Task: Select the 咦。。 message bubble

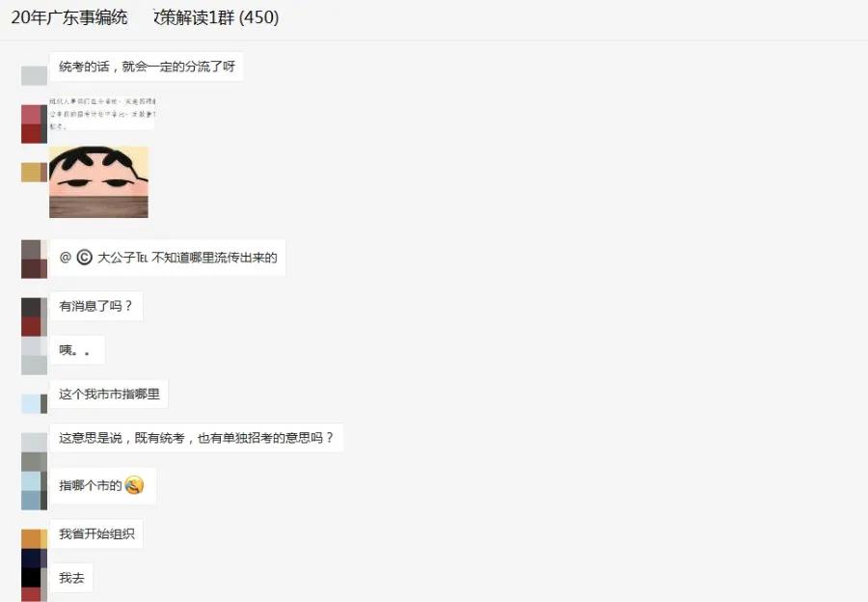Action: tap(77, 350)
